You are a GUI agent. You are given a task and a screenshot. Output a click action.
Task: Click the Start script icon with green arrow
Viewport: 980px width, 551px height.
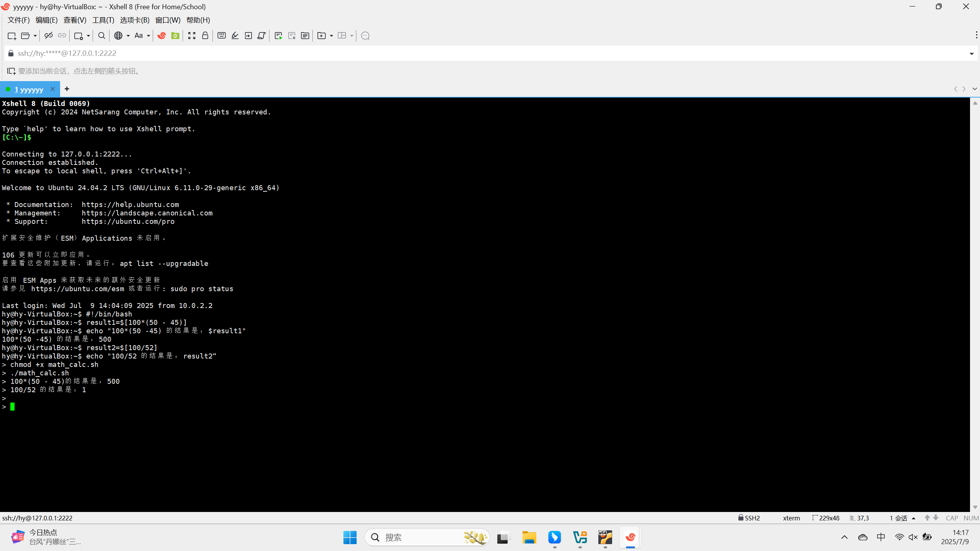278,36
